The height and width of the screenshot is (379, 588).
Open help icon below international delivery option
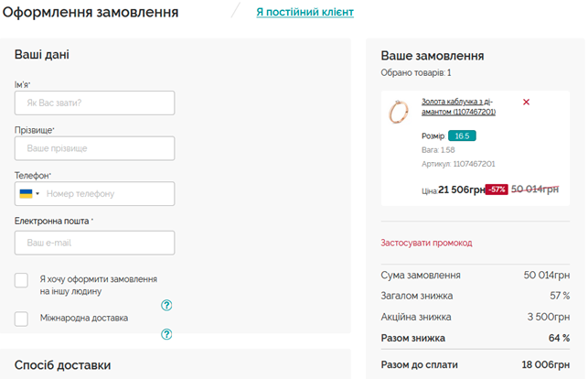point(166,334)
